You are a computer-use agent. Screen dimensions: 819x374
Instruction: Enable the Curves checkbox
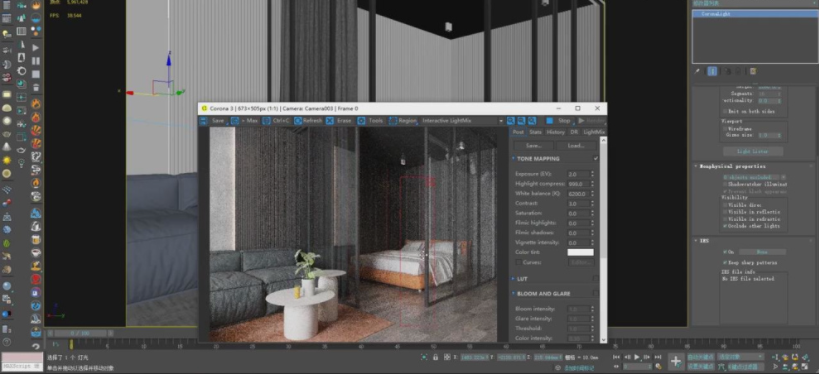(518, 262)
